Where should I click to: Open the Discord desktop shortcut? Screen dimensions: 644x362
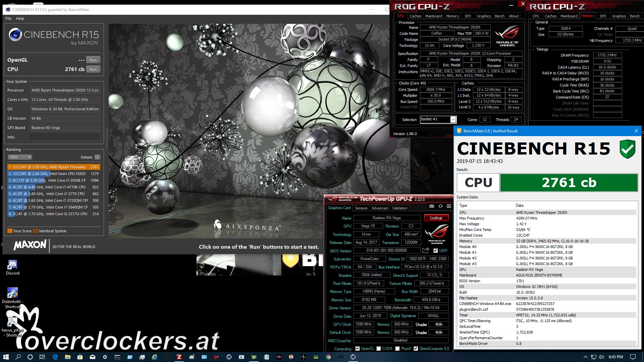click(x=12, y=267)
